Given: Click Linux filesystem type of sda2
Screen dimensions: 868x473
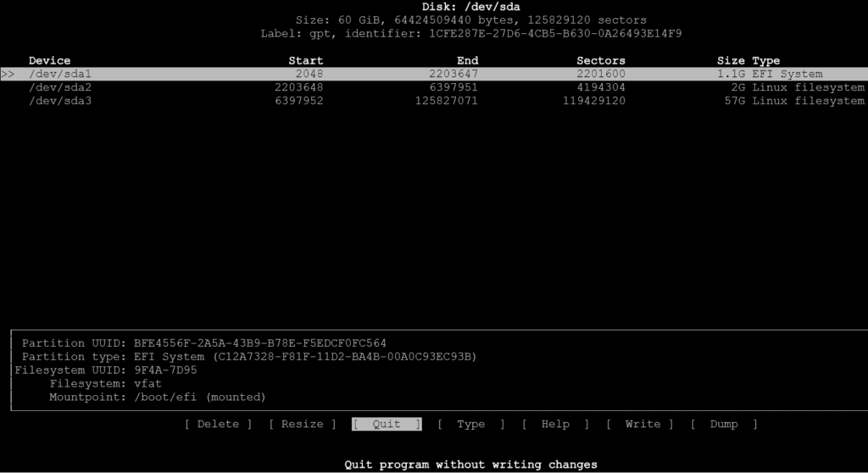Looking at the screenshot, I should 808,87.
